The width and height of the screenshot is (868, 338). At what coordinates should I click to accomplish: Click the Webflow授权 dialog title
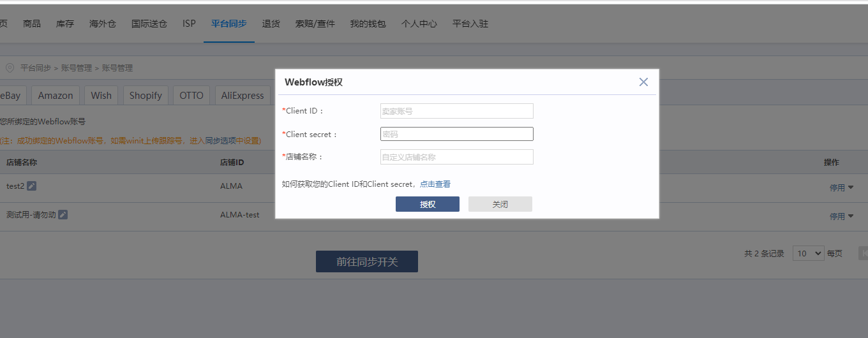coord(313,82)
